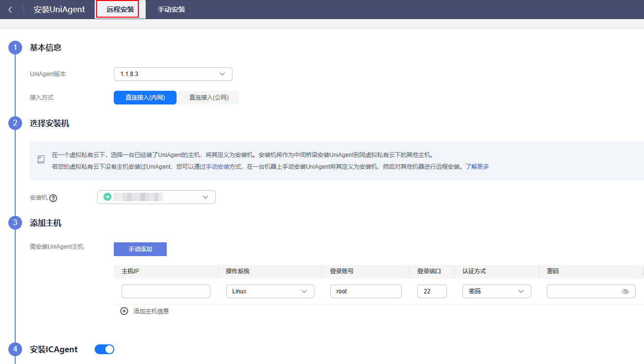Click the 登录端口 column header
The height and width of the screenshot is (364, 644).
click(x=429, y=271)
